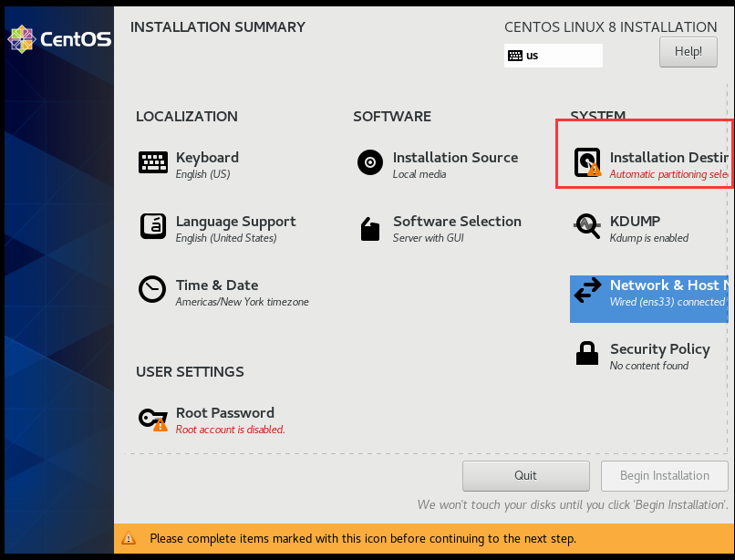Open the Security Policy lock icon
The image size is (735, 560).
point(587,353)
